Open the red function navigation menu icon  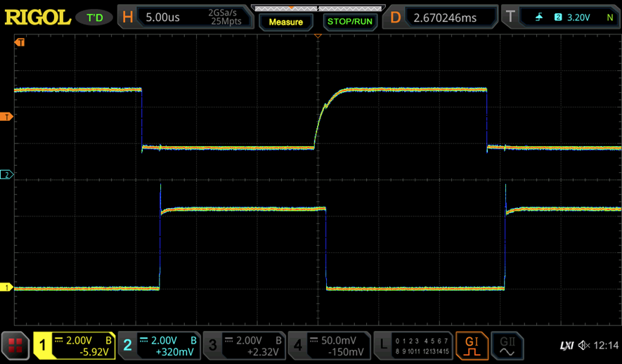click(15, 345)
